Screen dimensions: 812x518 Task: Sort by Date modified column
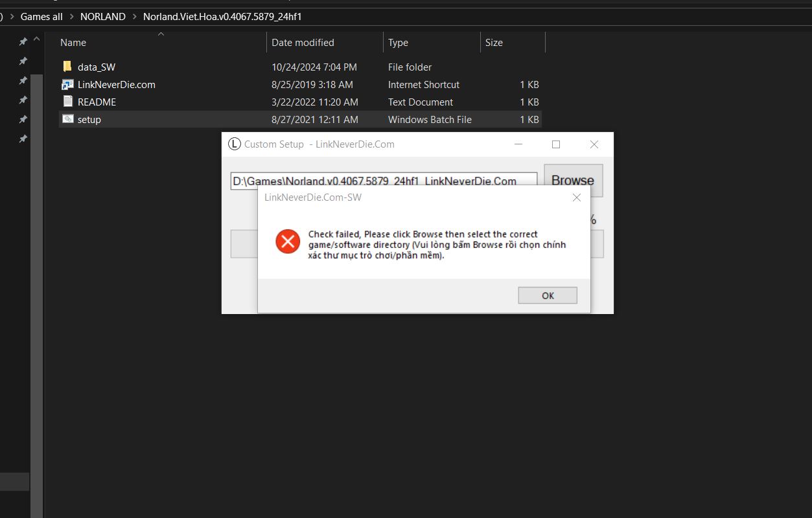coord(303,43)
